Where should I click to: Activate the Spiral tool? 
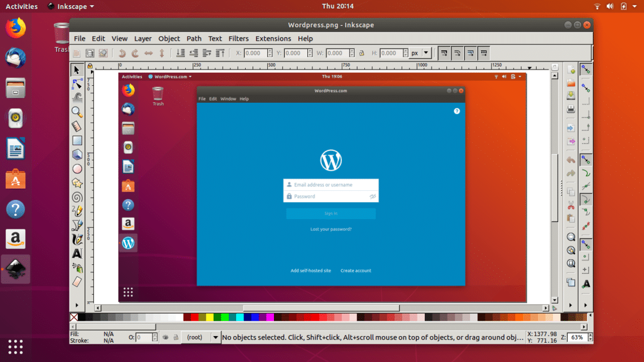point(77,197)
